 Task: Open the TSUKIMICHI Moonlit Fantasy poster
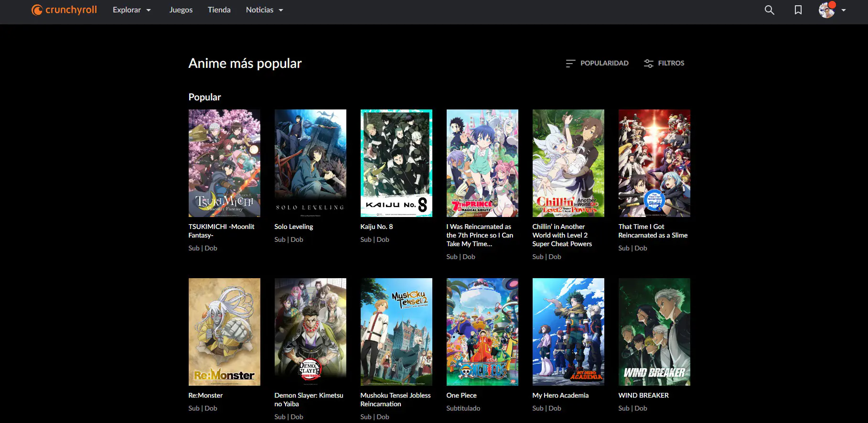pos(225,163)
